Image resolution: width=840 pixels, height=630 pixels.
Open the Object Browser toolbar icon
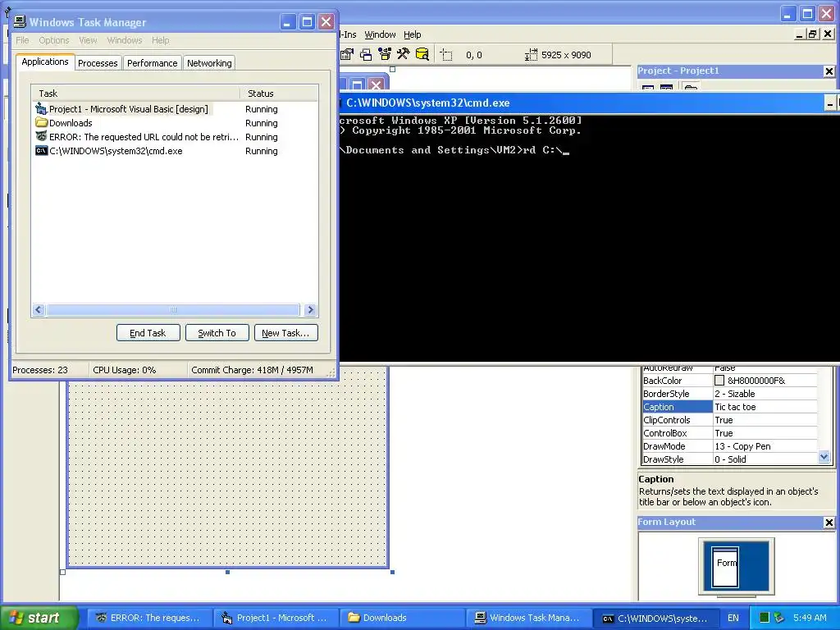tap(385, 54)
